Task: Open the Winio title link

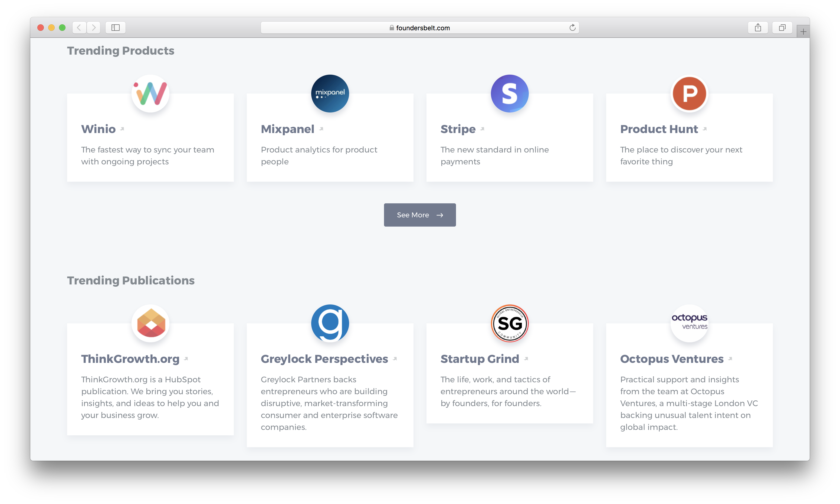Action: (98, 129)
